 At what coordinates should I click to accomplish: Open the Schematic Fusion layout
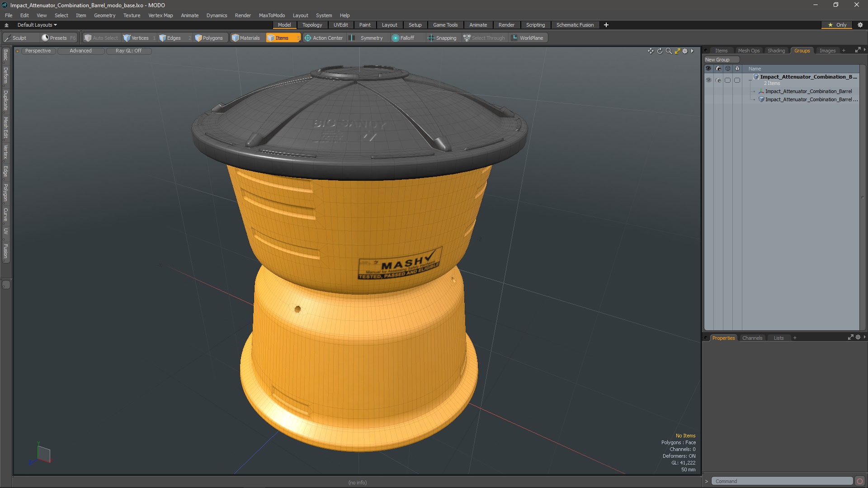[575, 25]
